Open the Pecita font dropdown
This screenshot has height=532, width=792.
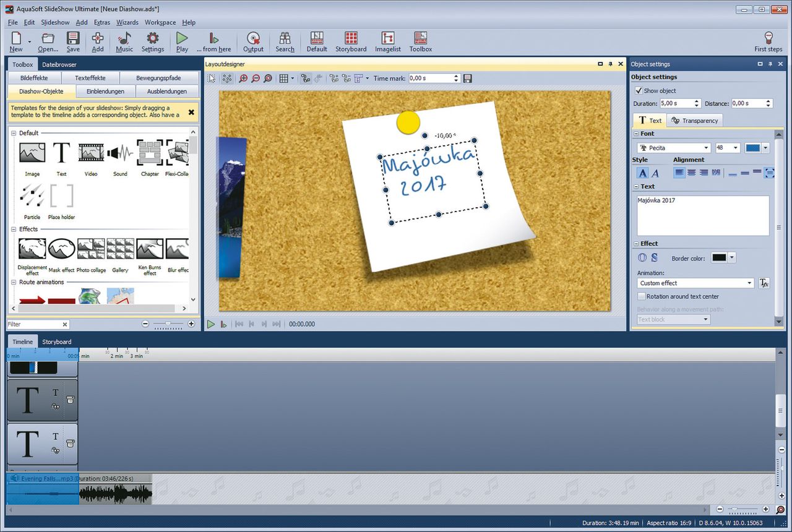pos(706,148)
